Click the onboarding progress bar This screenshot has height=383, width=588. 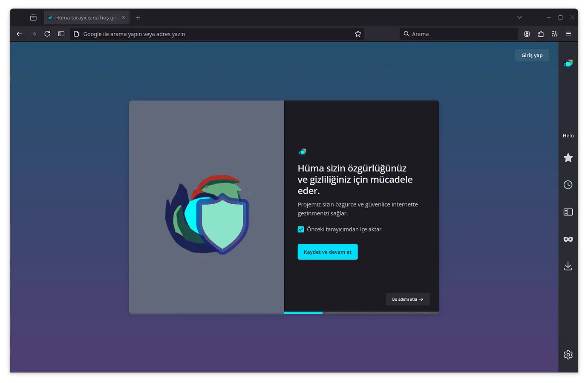tap(361, 313)
